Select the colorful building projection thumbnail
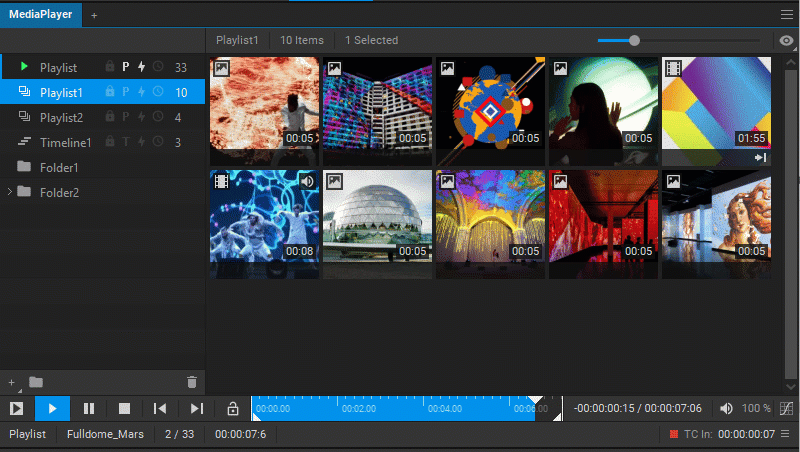Viewport: 800px width, 452px height. pyautogui.click(x=378, y=111)
